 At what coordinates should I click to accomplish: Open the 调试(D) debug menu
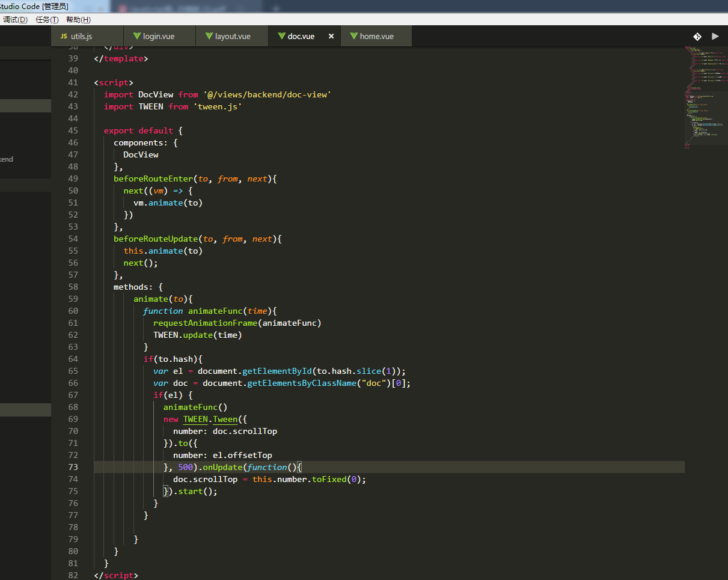(x=16, y=20)
